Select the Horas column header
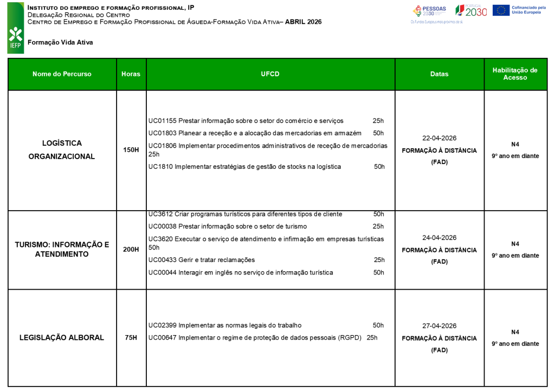The height and width of the screenshot is (392, 555). click(131, 74)
